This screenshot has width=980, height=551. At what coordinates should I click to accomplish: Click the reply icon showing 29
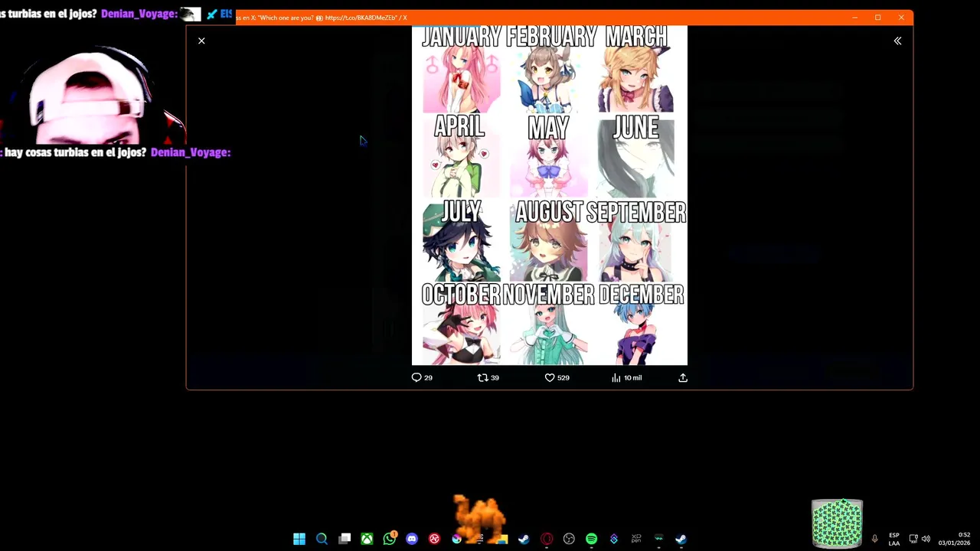[422, 377]
